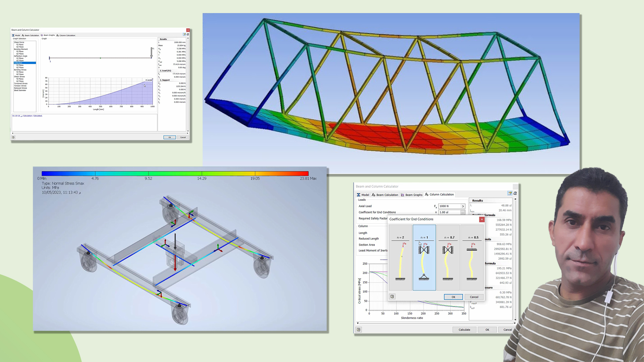Select Bending Moment graph entry
Viewport: 644px width, 362px height.
pyautogui.click(x=21, y=49)
